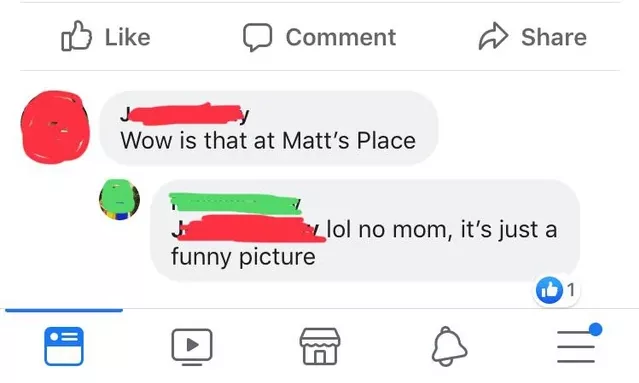Open the hamburger menu icon
The height and width of the screenshot is (383, 639).
coord(576,346)
